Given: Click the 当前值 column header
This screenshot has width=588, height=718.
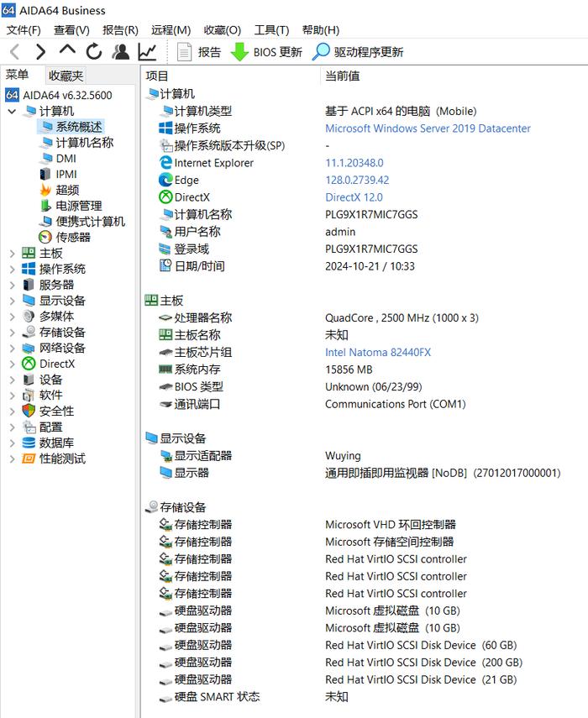Looking at the screenshot, I should coord(343,76).
